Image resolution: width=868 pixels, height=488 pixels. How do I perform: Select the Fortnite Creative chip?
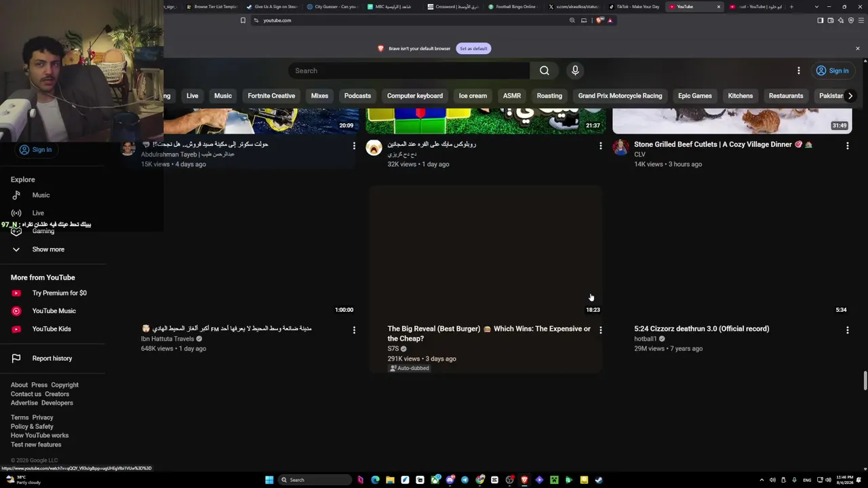(271, 96)
